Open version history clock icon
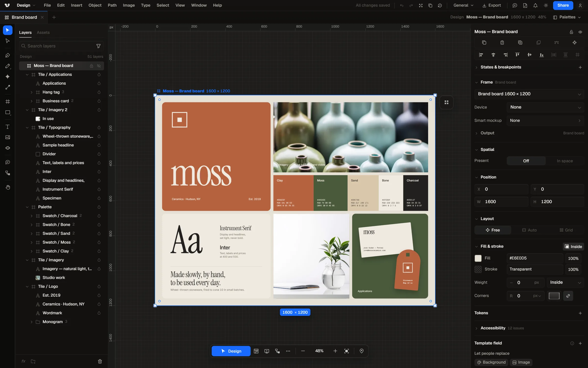The width and height of the screenshot is (588, 368). 440,5
